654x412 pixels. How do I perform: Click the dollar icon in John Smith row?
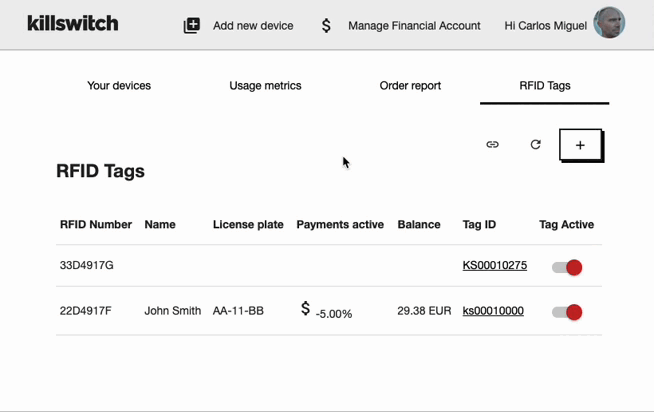click(306, 309)
